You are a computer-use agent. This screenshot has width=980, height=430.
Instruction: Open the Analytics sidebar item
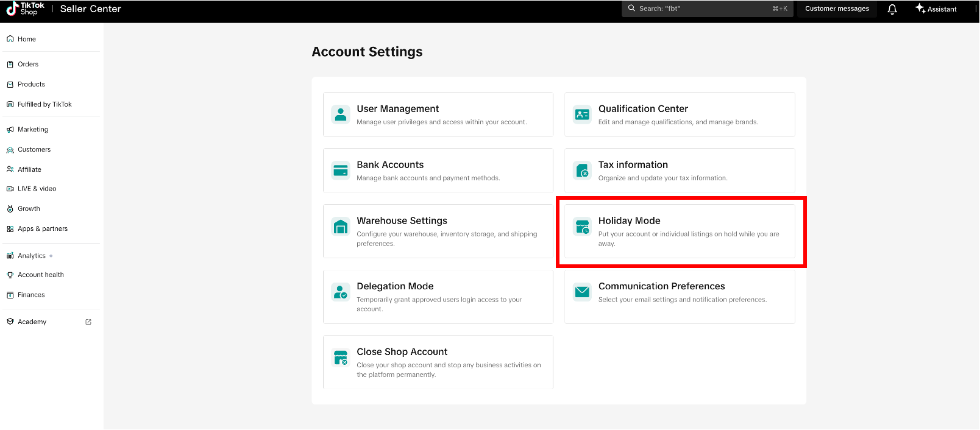pos(32,256)
